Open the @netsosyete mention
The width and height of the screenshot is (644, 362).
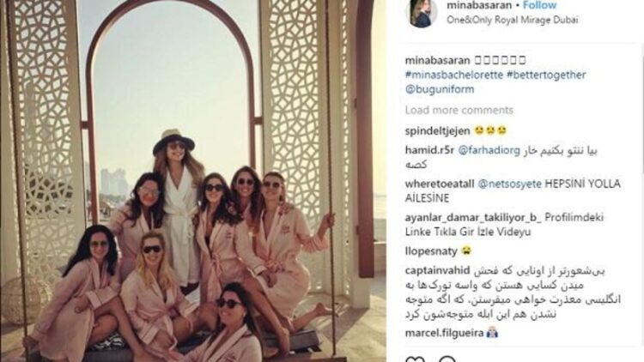click(510, 184)
